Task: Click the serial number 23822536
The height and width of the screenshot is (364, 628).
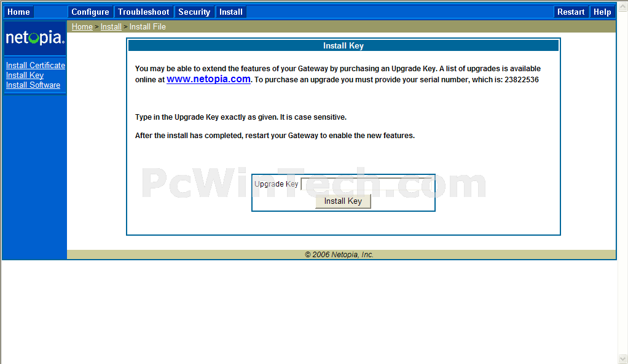Action: (x=522, y=80)
